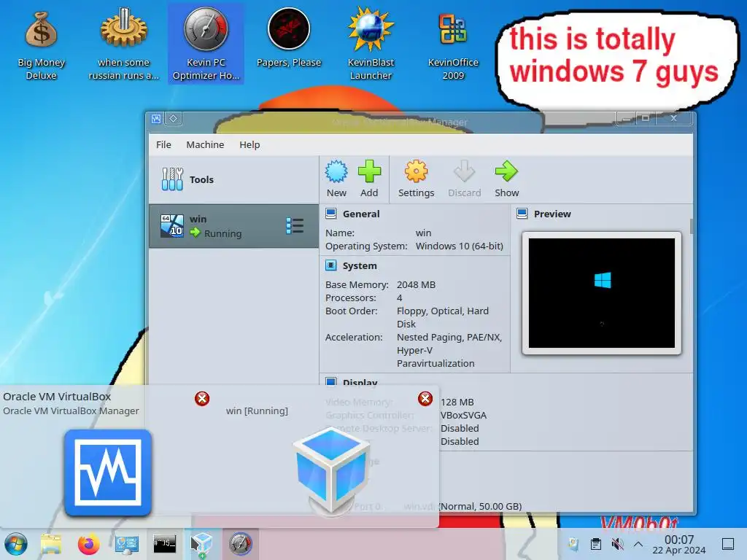Screen dimensions: 747x560
Task: Click VirtualBox cube taskbar icon
Action: coord(202,544)
